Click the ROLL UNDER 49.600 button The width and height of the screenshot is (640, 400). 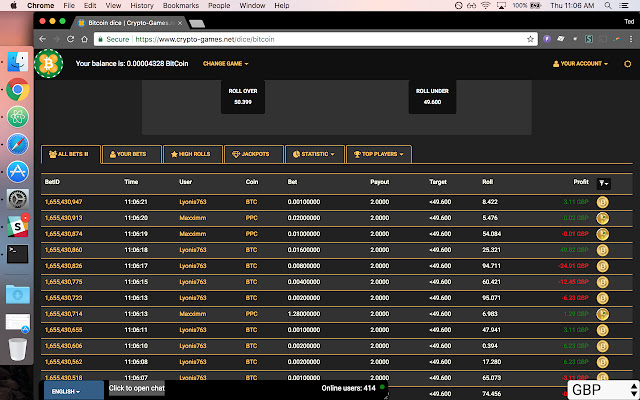click(432, 97)
